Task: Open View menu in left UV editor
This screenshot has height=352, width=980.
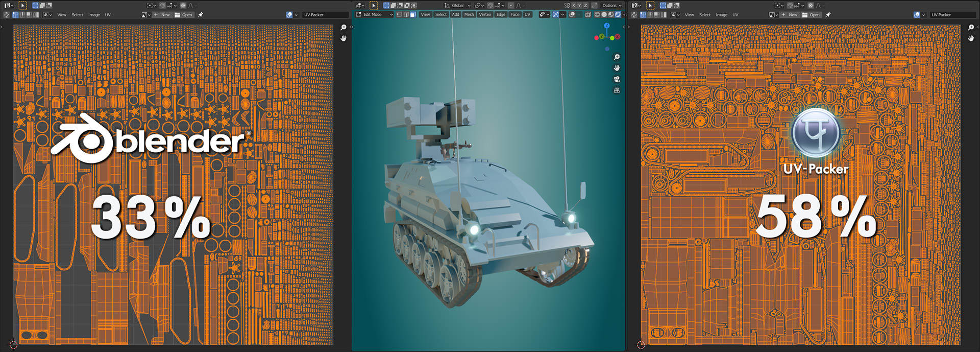Action: pos(62,15)
